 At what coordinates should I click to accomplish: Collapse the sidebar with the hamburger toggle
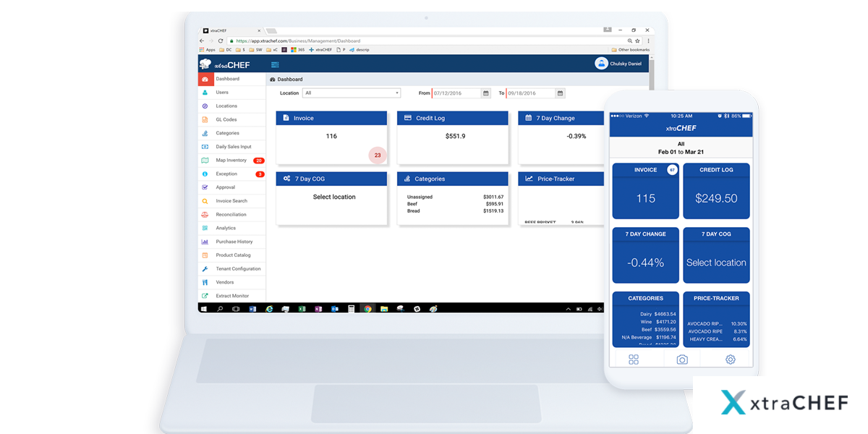pos(274,64)
